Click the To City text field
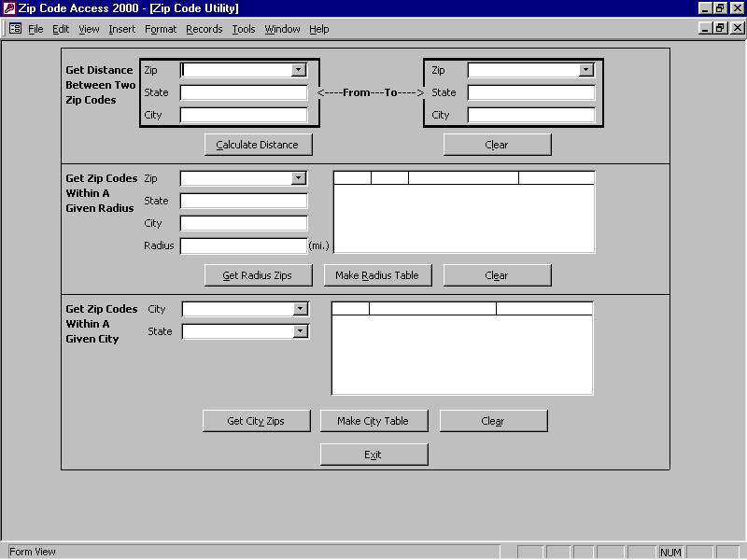 pos(531,115)
